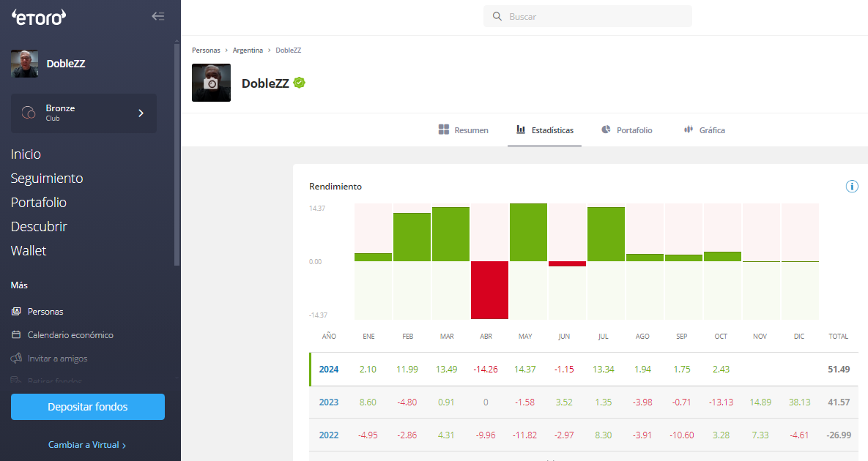This screenshot has width=868, height=461.
Task: Open the Resumen tab
Action: tap(463, 130)
